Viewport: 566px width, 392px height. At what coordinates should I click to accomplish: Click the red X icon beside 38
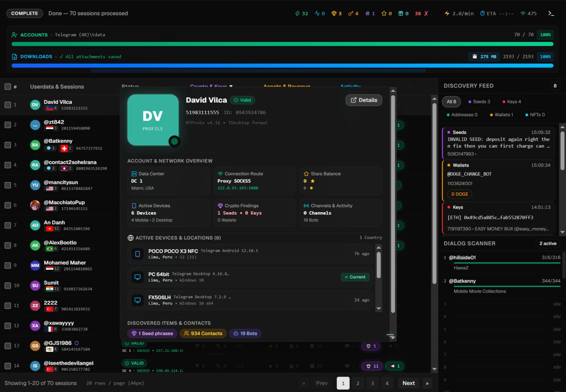pos(426,13)
